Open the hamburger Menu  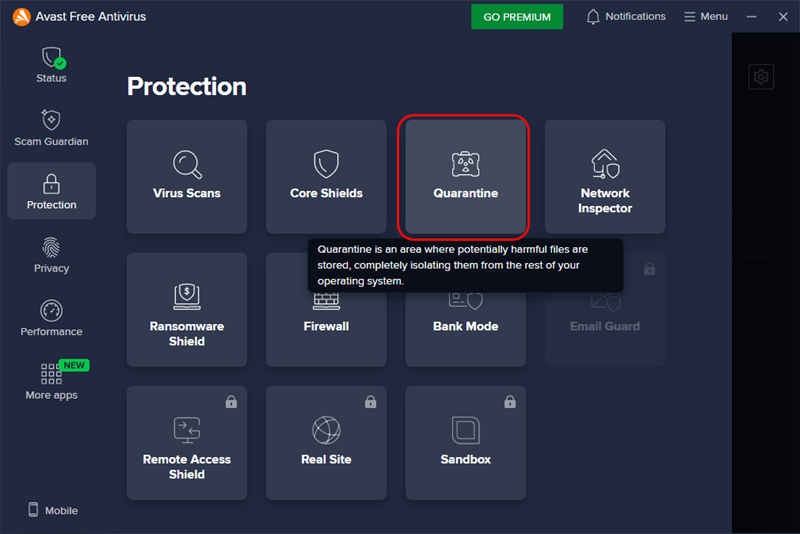(x=719, y=17)
